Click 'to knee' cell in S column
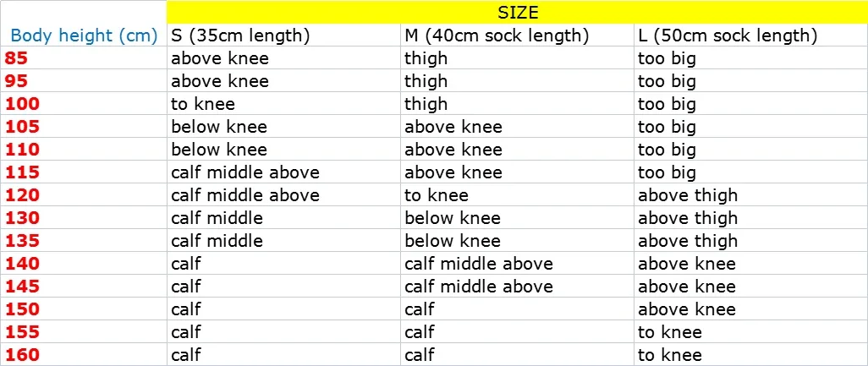 tap(203, 104)
